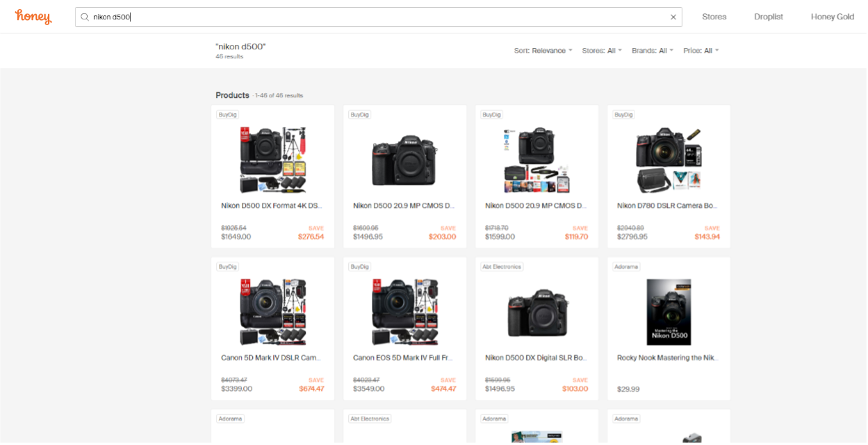Open the Stores page in the header
The height and width of the screenshot is (445, 868).
click(714, 17)
